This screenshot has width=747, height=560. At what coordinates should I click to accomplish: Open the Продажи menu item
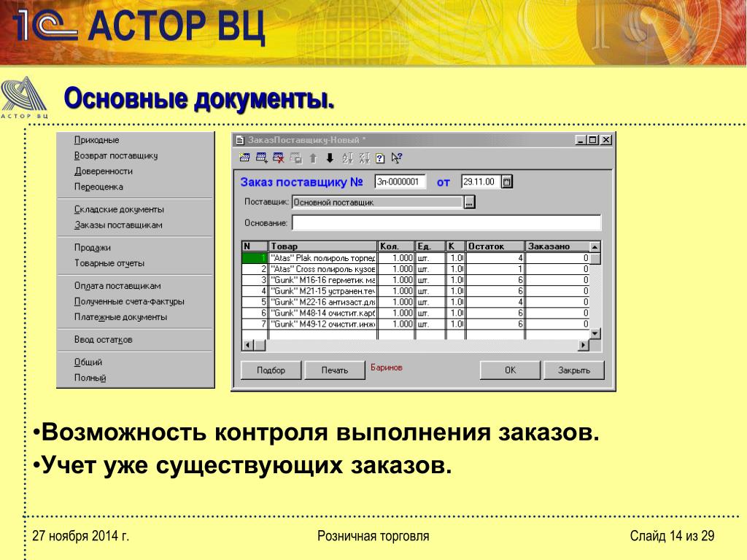pyautogui.click(x=93, y=248)
